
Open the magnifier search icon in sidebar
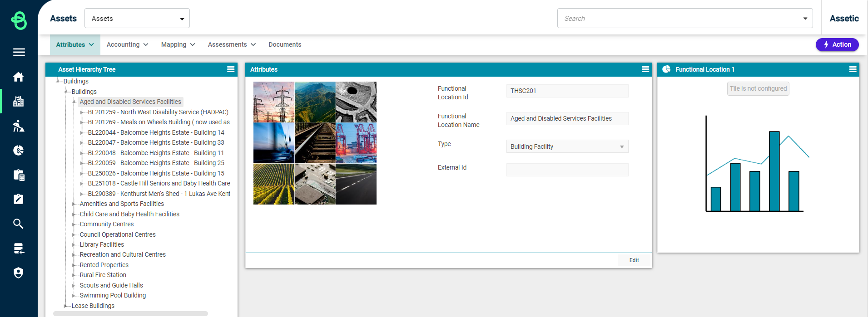click(19, 224)
